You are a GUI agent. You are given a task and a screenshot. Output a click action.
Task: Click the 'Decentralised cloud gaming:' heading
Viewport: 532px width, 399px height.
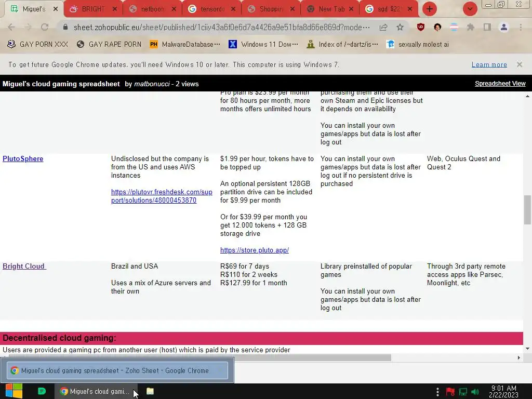pyautogui.click(x=59, y=338)
